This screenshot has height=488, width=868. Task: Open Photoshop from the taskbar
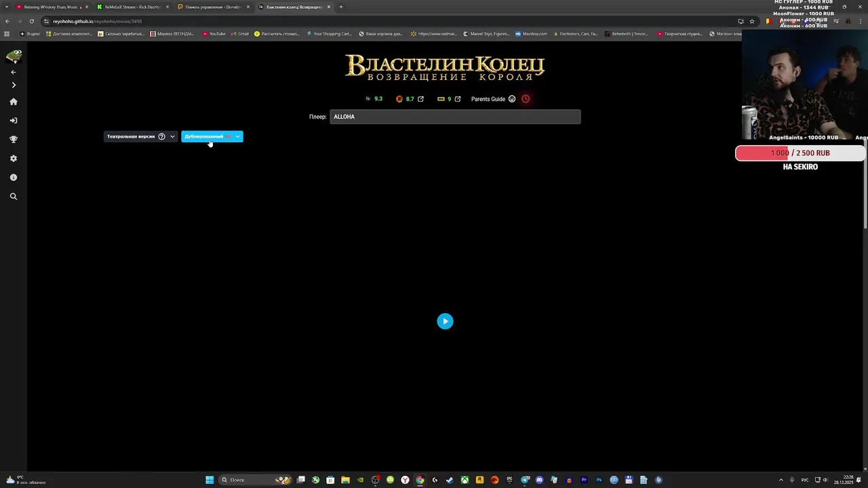click(599, 480)
